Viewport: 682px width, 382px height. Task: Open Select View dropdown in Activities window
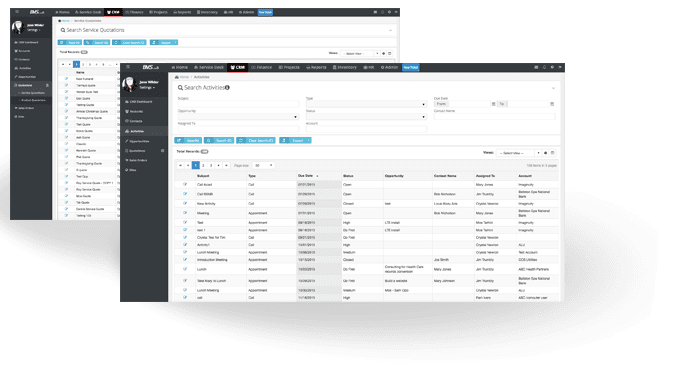pos(519,153)
